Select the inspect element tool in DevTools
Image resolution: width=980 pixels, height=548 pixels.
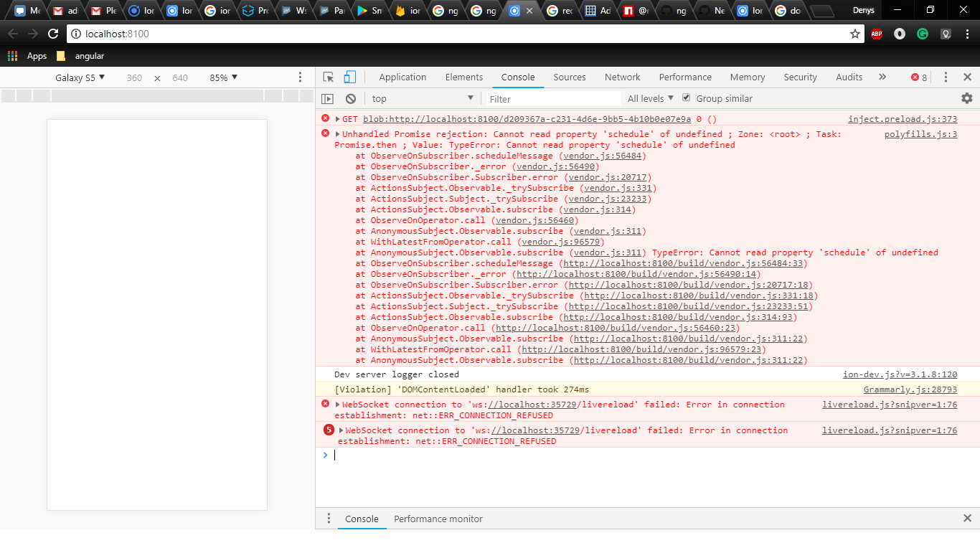pyautogui.click(x=328, y=77)
